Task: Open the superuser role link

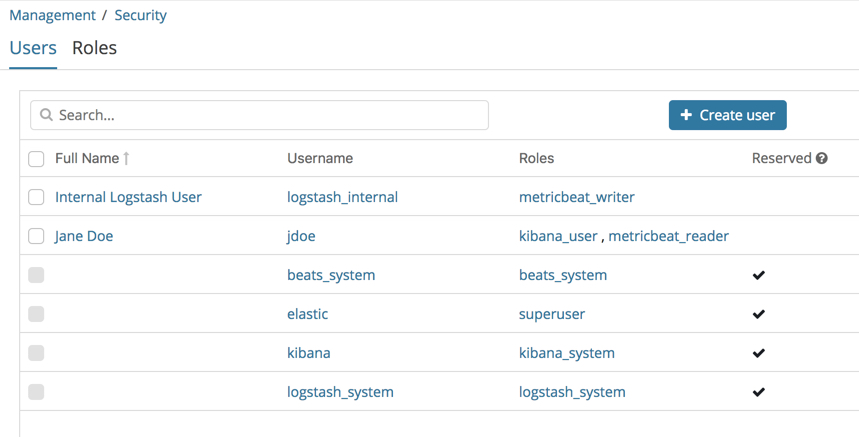Action: pos(552,314)
